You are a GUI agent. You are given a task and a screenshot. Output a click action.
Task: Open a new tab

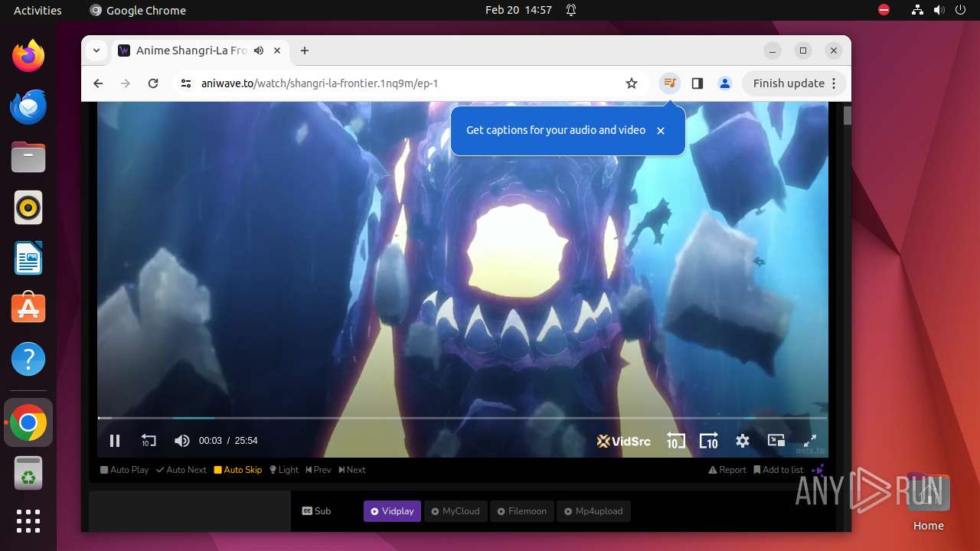click(x=305, y=51)
